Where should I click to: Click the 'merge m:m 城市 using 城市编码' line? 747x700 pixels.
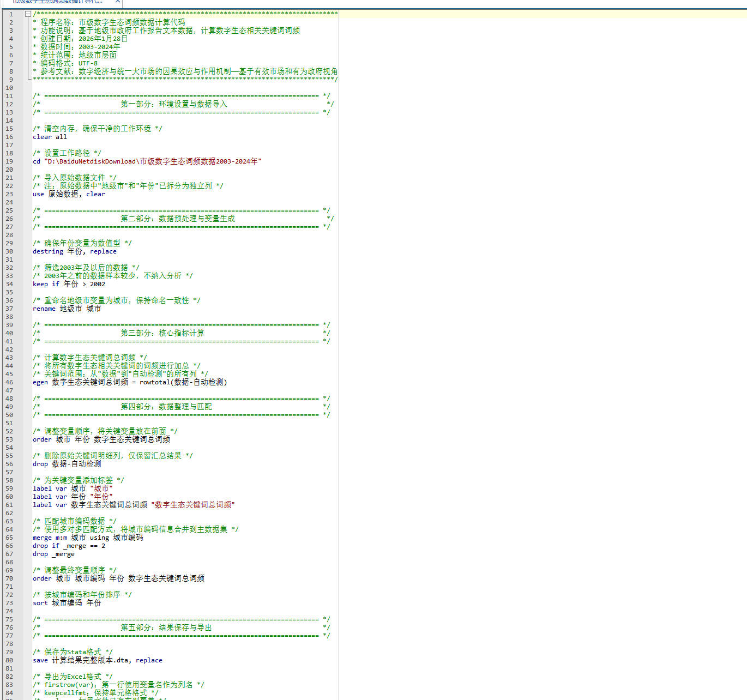[x=88, y=538]
